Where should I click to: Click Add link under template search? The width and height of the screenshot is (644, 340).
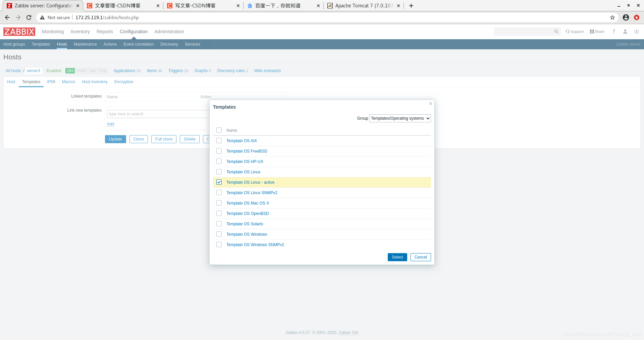110,124
